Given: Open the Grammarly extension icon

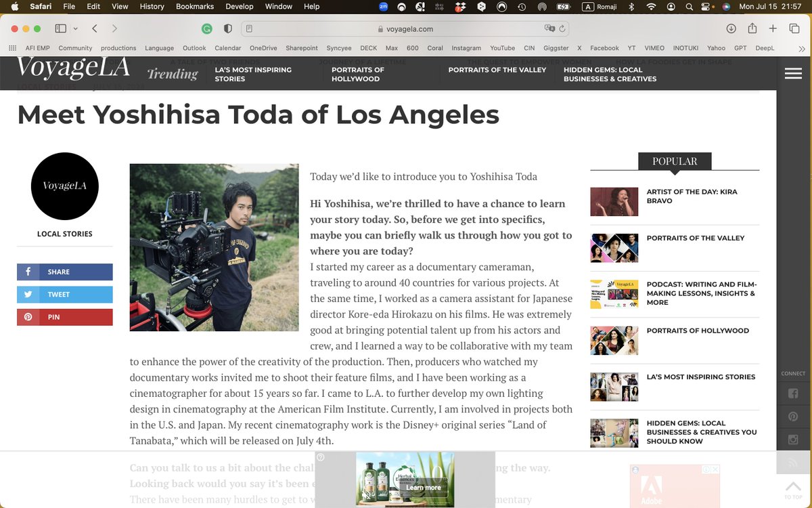Looking at the screenshot, I should pyautogui.click(x=207, y=29).
